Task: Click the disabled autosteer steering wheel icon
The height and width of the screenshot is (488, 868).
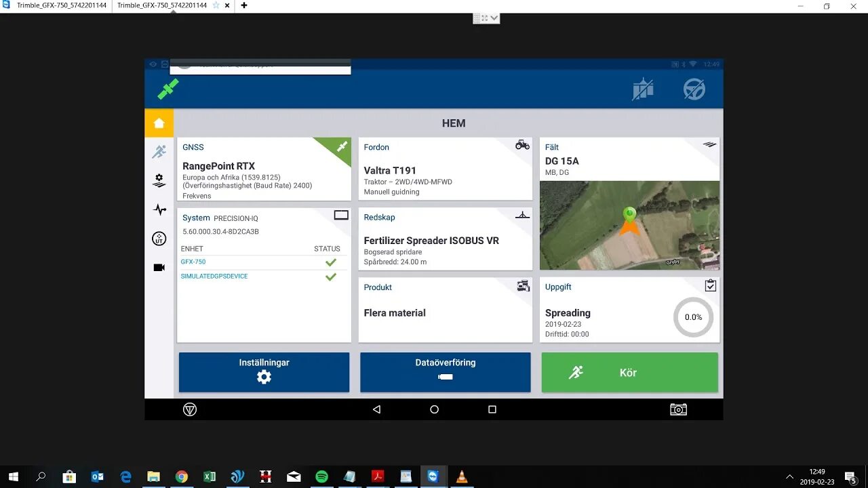Action: tap(694, 89)
